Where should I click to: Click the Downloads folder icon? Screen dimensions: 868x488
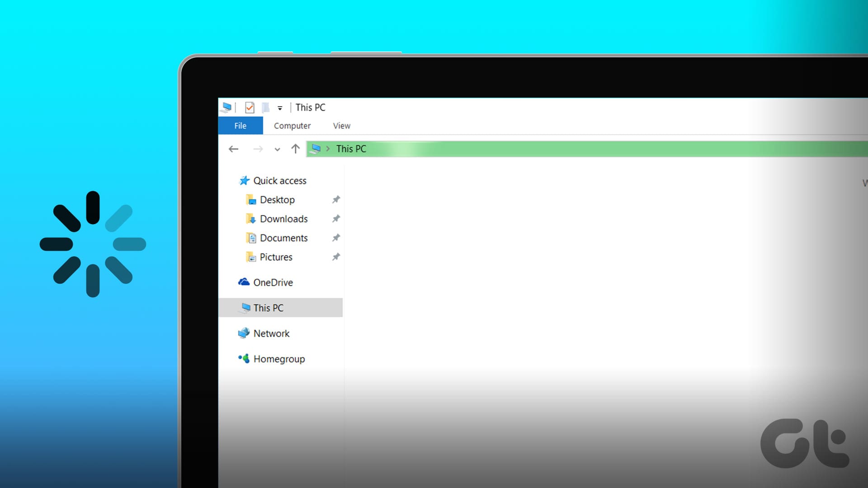coord(251,219)
